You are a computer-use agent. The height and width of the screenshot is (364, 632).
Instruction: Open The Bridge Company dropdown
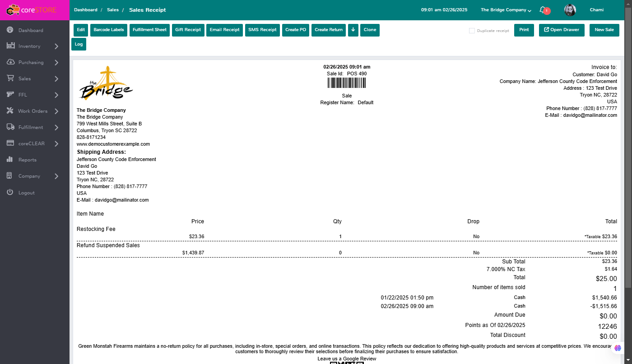click(506, 10)
